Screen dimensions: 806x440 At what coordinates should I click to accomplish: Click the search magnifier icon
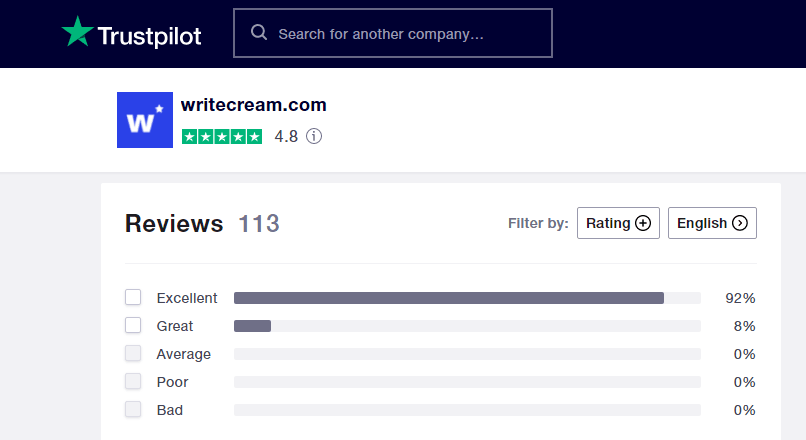(x=259, y=33)
